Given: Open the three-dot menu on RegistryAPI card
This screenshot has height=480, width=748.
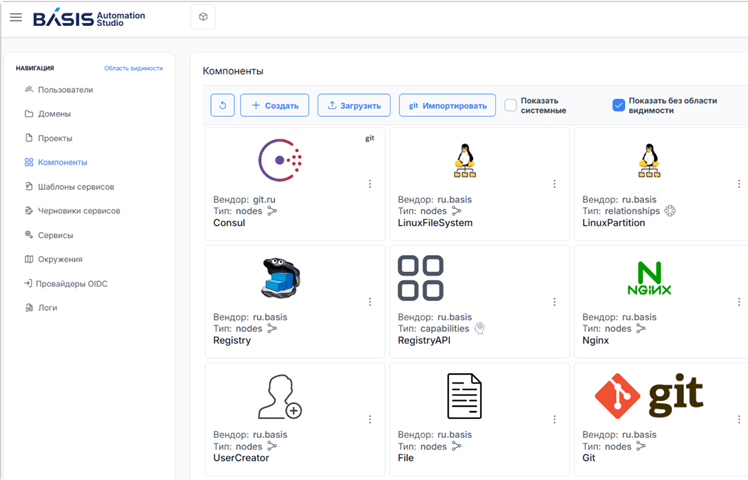Looking at the screenshot, I should click(554, 302).
